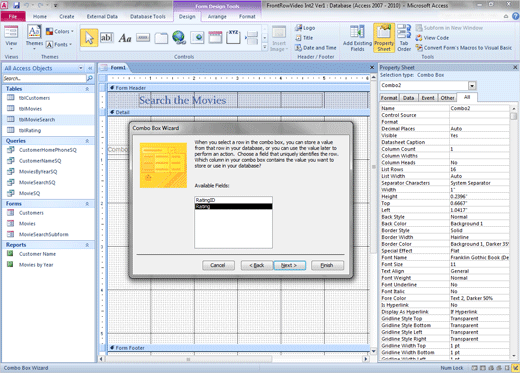The height and width of the screenshot is (373, 520).
Task: Toggle the Select pointer tool
Action: 89,38
